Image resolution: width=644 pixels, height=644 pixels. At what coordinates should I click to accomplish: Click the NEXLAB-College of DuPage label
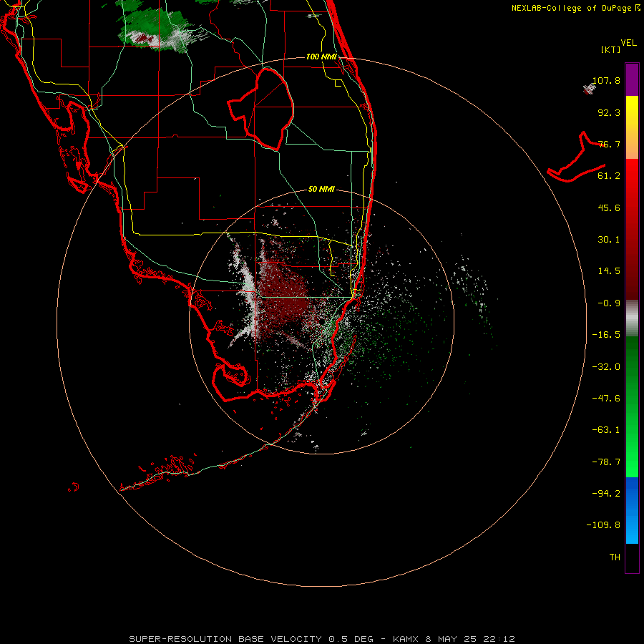[576, 8]
